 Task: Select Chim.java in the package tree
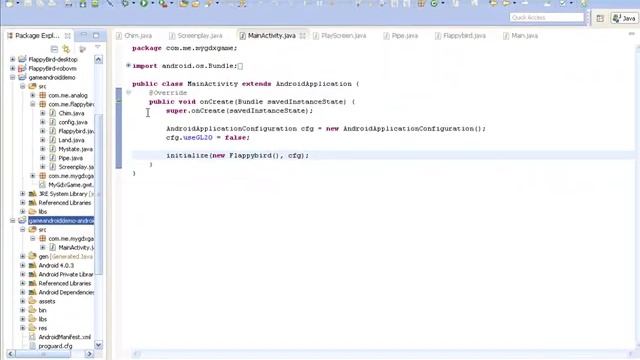coord(71,113)
